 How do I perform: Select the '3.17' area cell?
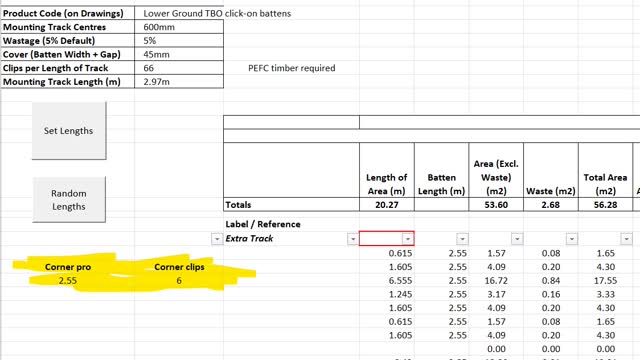click(x=496, y=294)
